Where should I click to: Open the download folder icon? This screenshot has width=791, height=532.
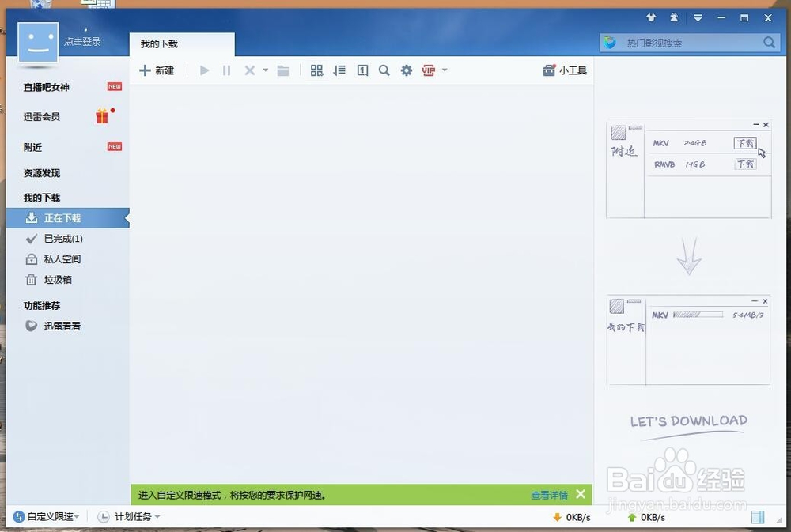point(283,70)
